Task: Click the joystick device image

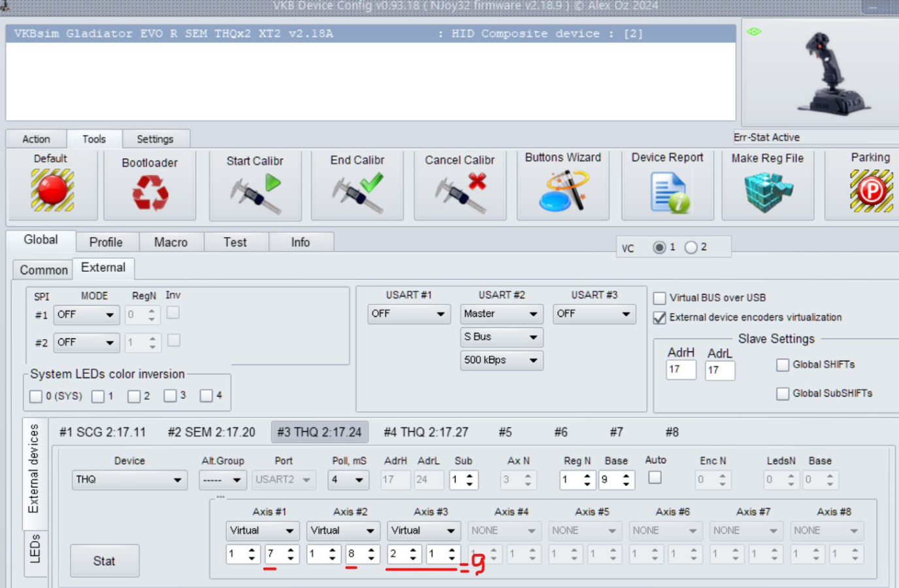Action: click(833, 74)
